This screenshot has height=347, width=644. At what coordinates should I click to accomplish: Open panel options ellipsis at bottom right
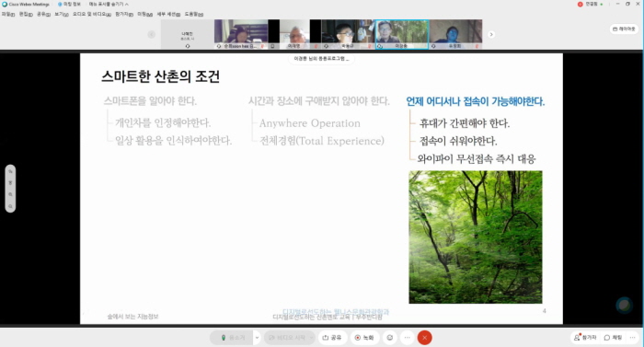(633, 338)
